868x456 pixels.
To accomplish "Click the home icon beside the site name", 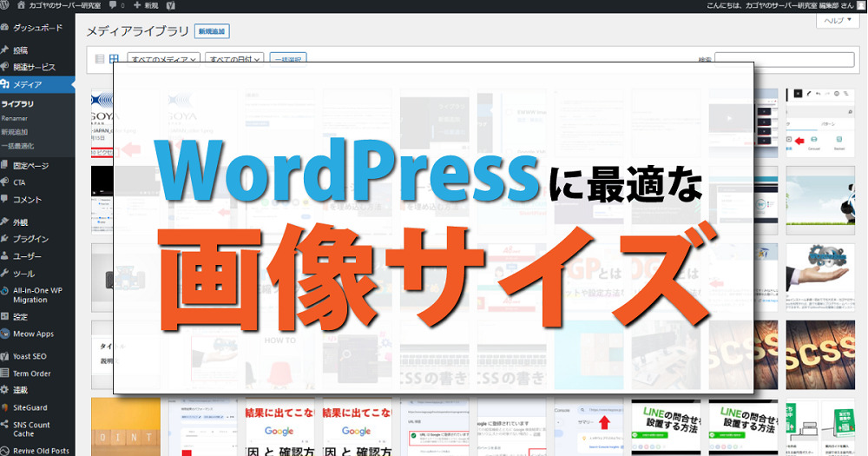I will tap(21, 5).
